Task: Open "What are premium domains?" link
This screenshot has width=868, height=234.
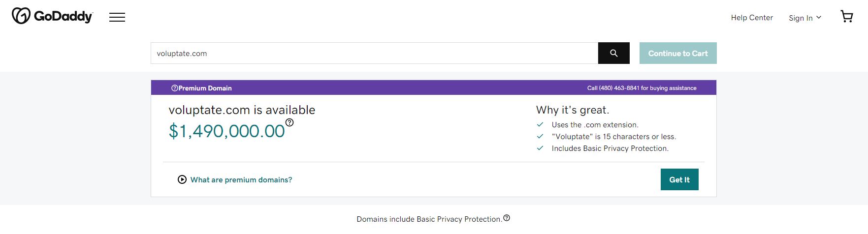Action: click(x=241, y=180)
